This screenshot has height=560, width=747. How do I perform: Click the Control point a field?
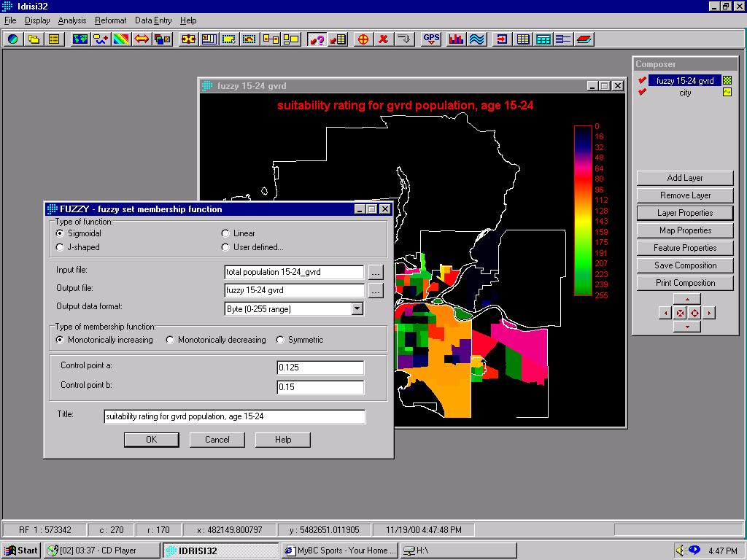click(x=320, y=368)
